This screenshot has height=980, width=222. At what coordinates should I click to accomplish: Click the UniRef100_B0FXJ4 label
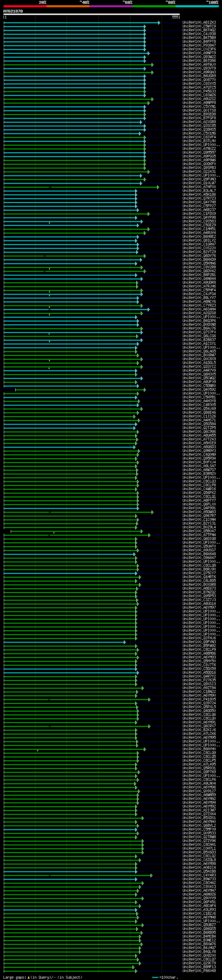coord(199,462)
